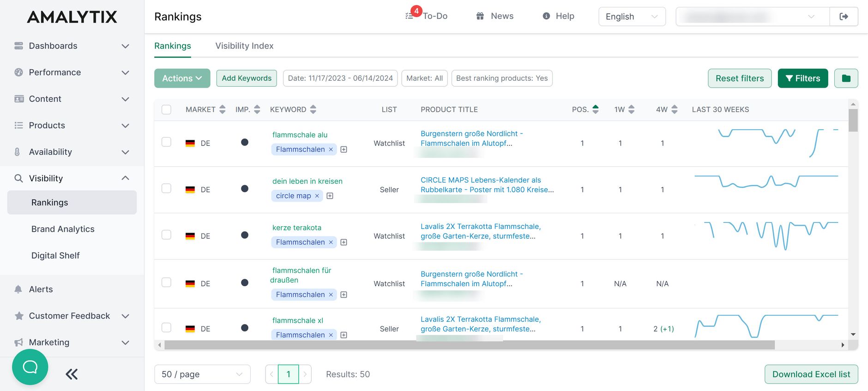Sort by POS. column arrows

coord(596,109)
